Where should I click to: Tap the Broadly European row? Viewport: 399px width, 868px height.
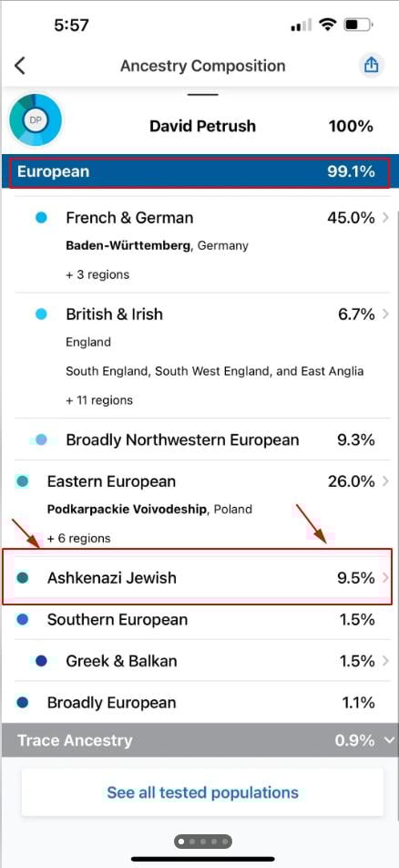click(199, 702)
